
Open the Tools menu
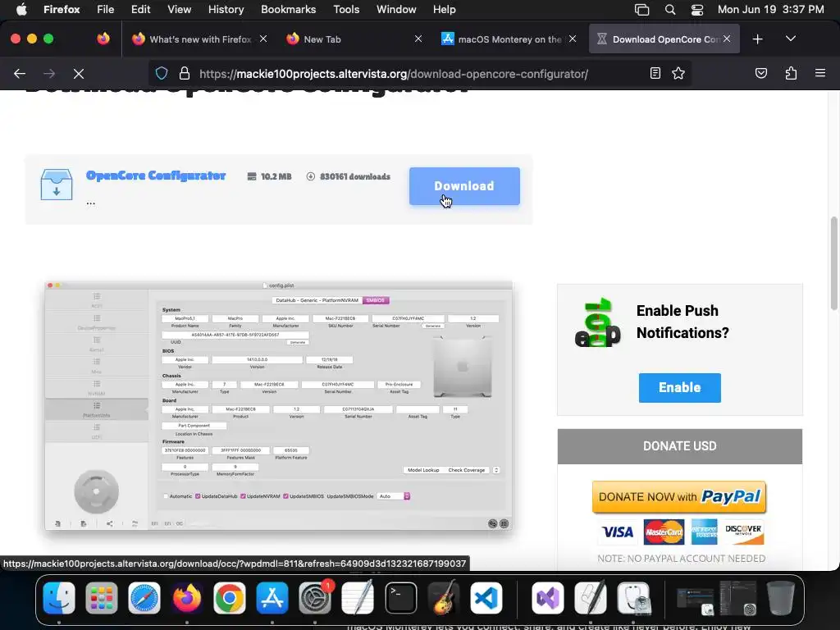[x=346, y=10]
